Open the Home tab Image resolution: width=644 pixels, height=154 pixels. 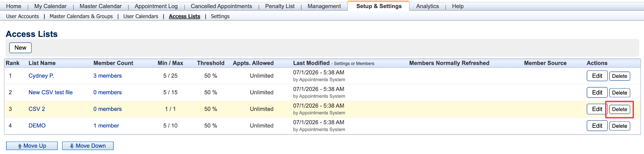coord(14,6)
